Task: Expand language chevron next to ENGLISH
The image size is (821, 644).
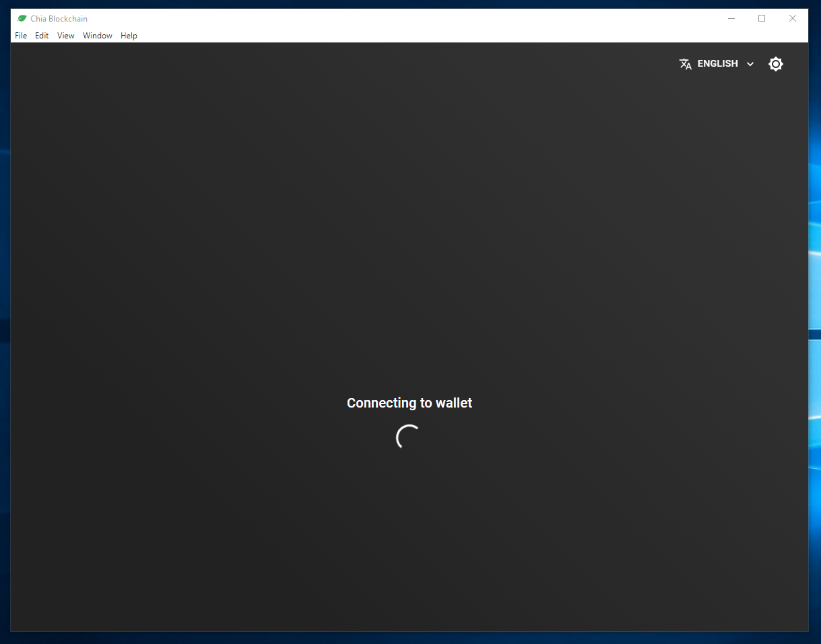Action: coord(750,64)
